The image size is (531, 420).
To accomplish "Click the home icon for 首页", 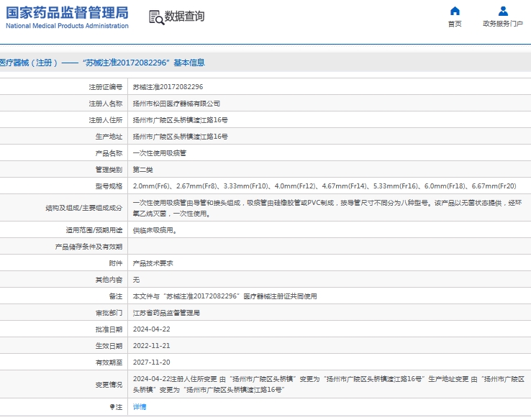I will pos(455,12).
